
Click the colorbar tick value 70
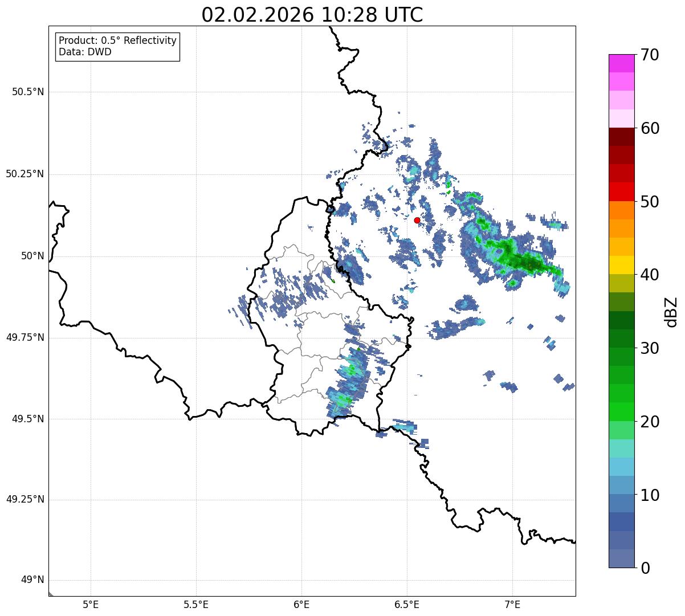(650, 55)
